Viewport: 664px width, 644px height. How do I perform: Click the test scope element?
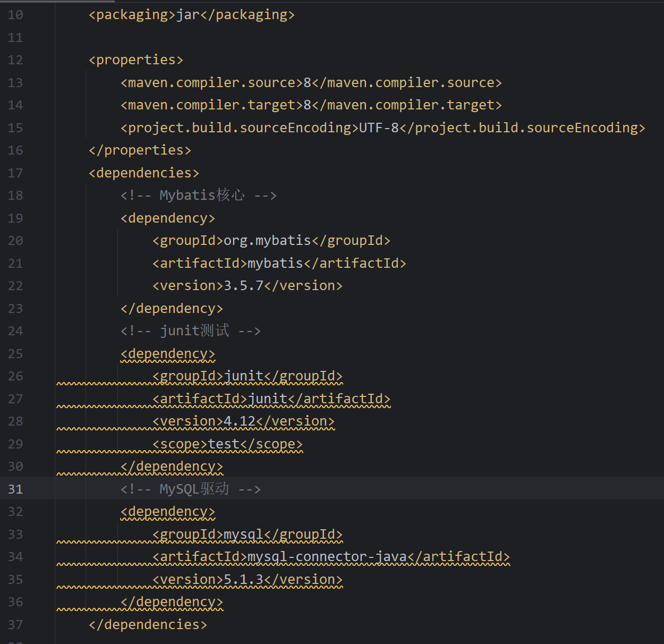click(227, 444)
